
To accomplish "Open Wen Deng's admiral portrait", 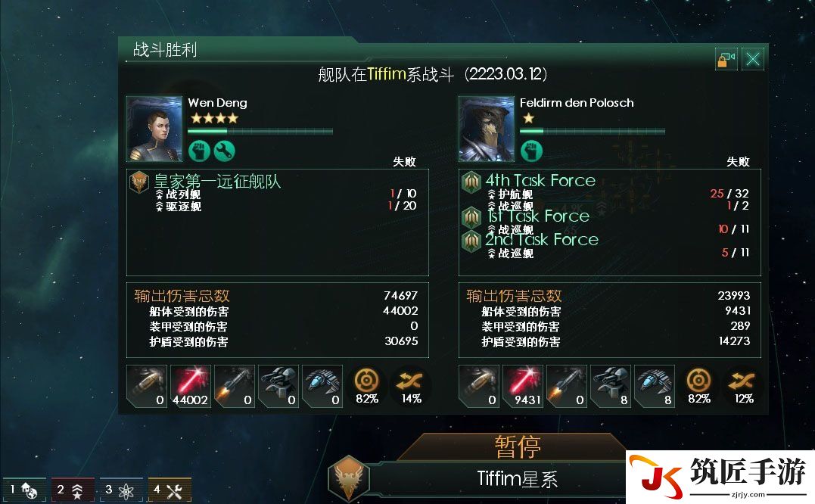I will coord(154,129).
